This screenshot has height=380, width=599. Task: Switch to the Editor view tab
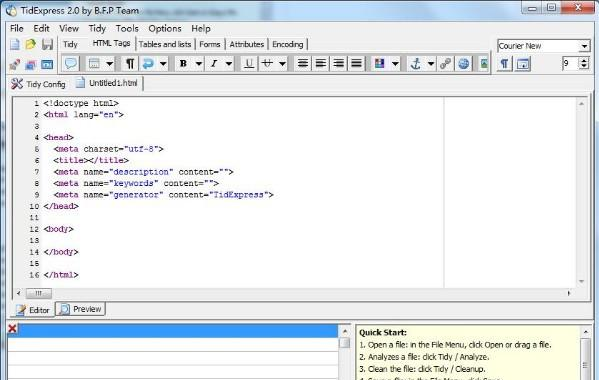pos(33,310)
